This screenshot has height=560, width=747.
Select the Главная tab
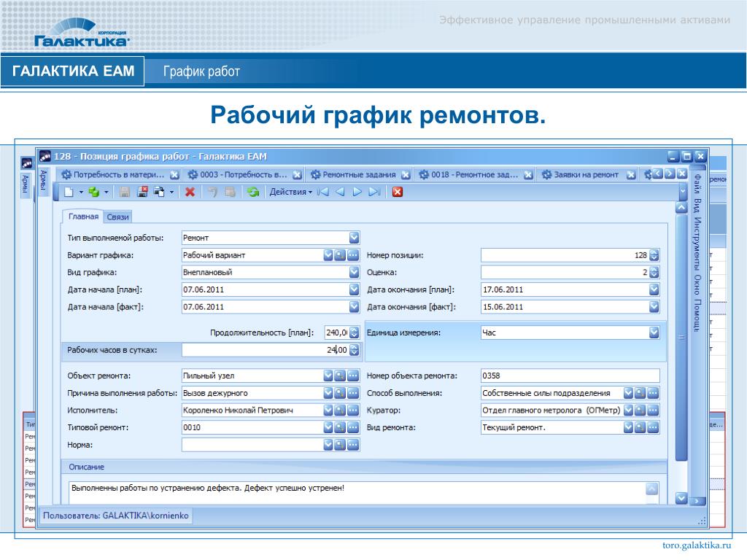(x=83, y=216)
